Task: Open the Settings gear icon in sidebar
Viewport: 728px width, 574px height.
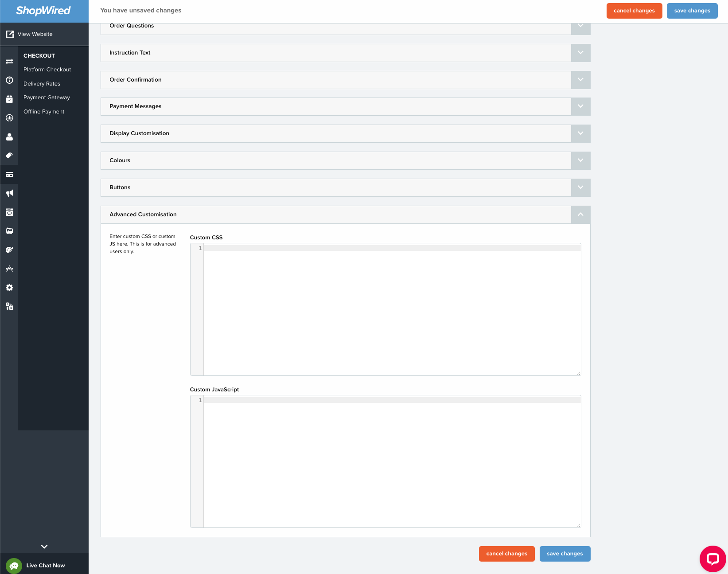Action: pyautogui.click(x=9, y=287)
